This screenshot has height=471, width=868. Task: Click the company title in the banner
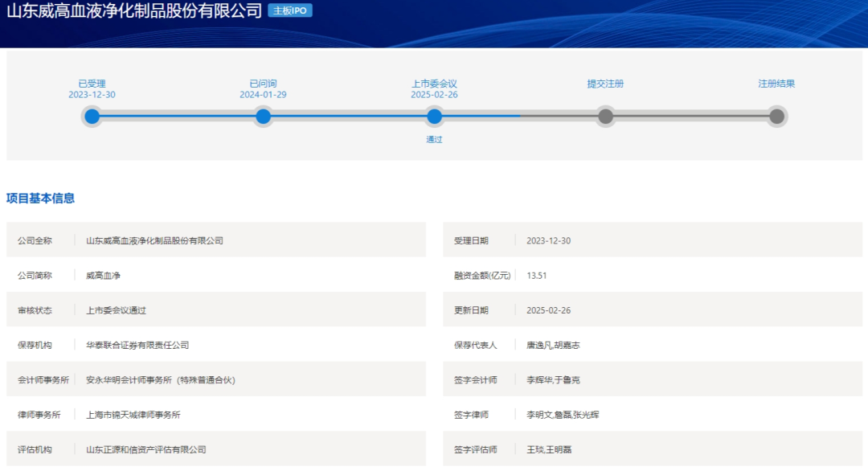point(134,10)
